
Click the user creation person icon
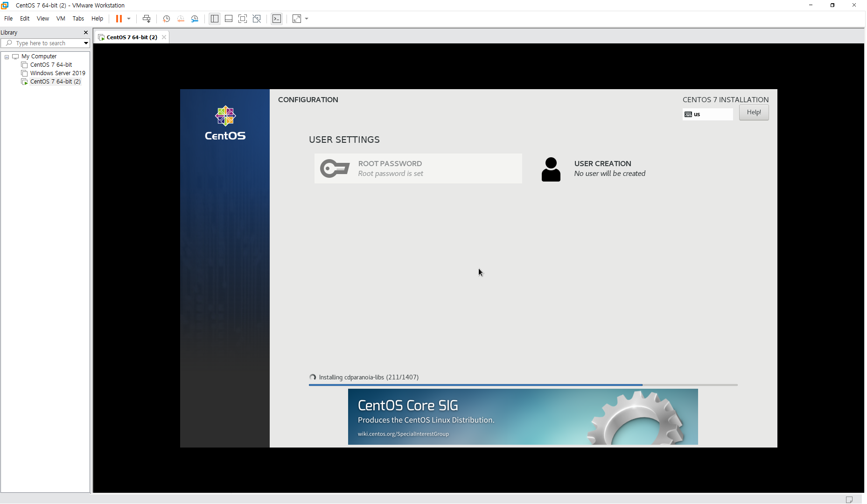coord(551,169)
